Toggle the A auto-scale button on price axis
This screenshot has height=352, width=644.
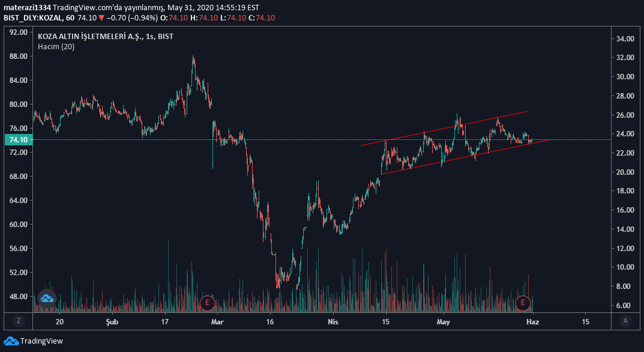click(x=625, y=321)
